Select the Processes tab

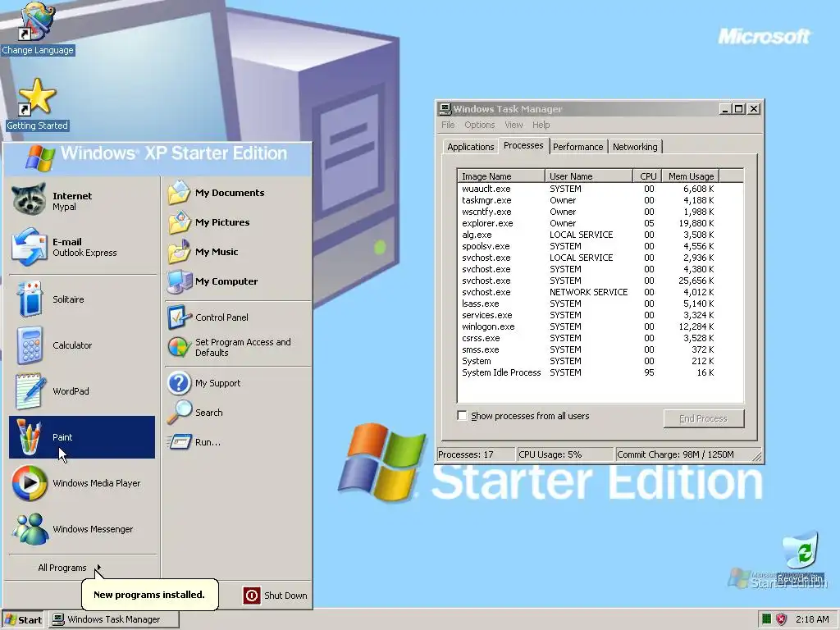point(523,145)
